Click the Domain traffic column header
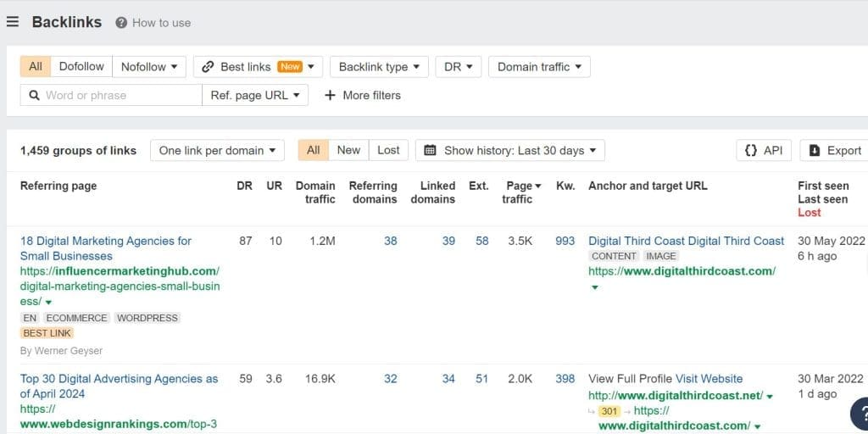This screenshot has height=434, width=868. [x=315, y=192]
